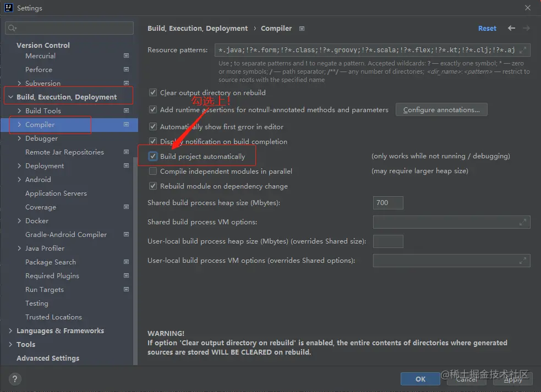Close the Settings dialog

[x=528, y=8]
